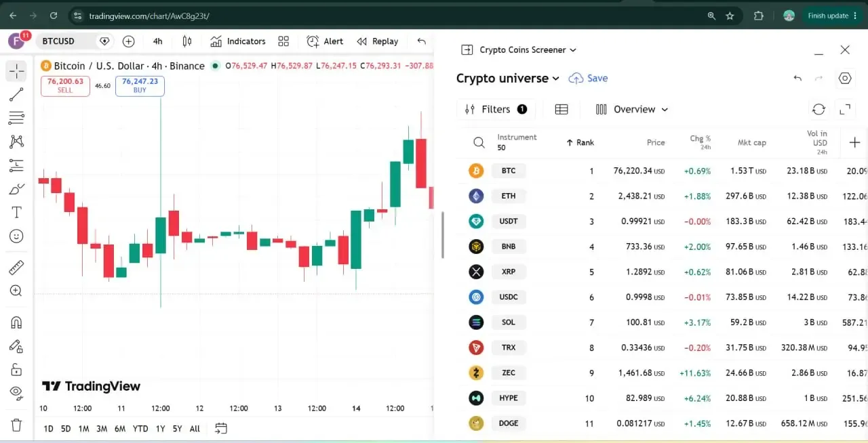868x443 pixels.
Task: Save the Crypto universe screen
Action: pos(588,78)
